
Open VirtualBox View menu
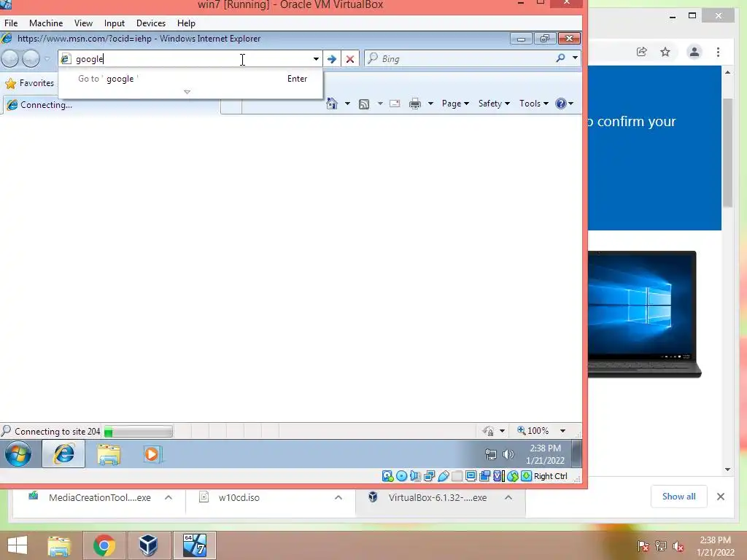[83, 23]
